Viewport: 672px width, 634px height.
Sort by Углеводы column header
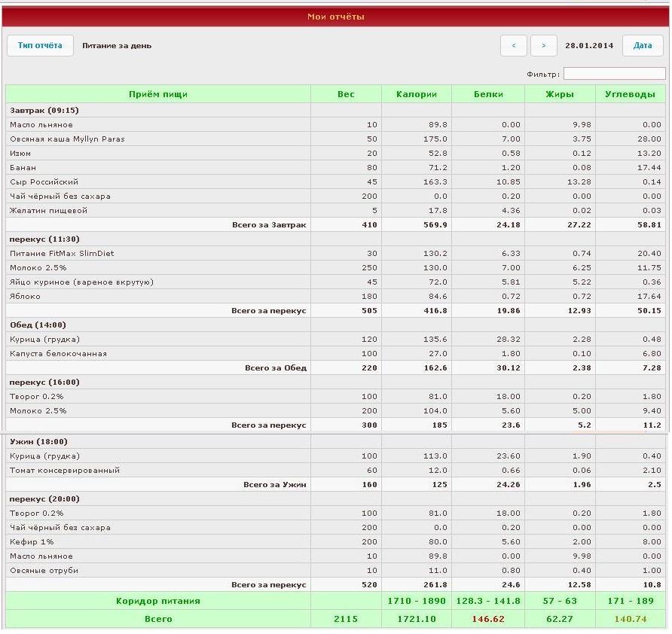point(630,94)
